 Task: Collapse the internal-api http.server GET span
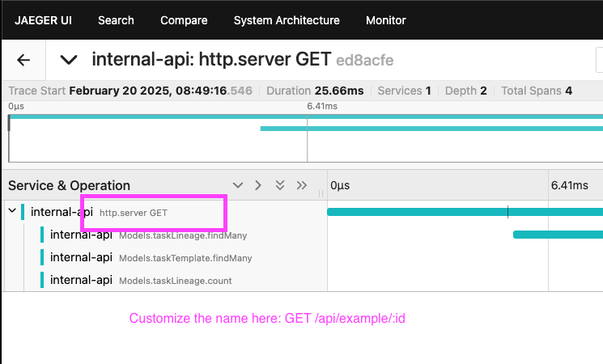12,212
